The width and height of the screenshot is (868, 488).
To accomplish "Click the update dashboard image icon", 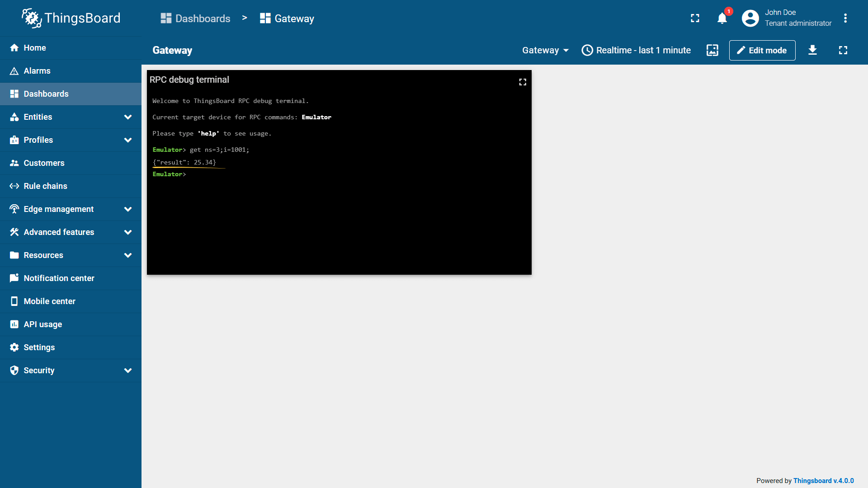I will tap(712, 50).
